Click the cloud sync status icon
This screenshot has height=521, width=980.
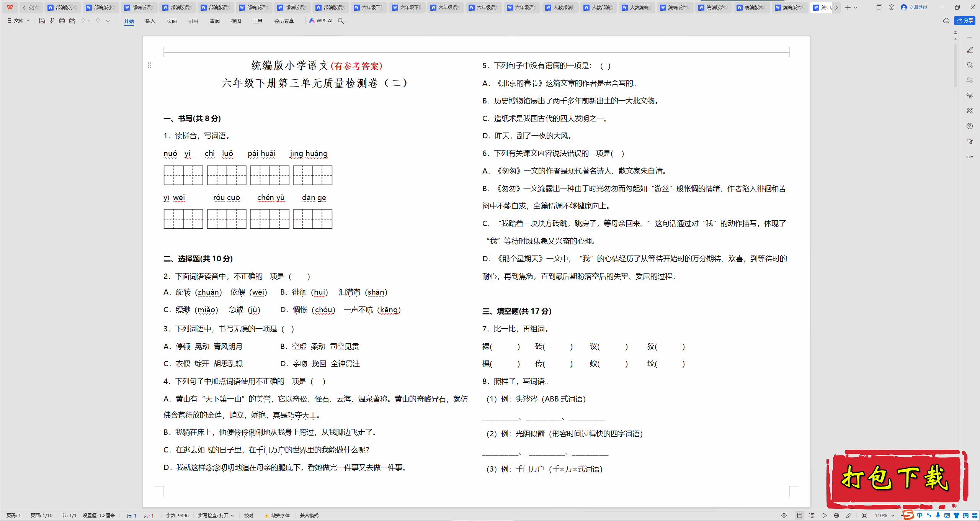coord(946,21)
